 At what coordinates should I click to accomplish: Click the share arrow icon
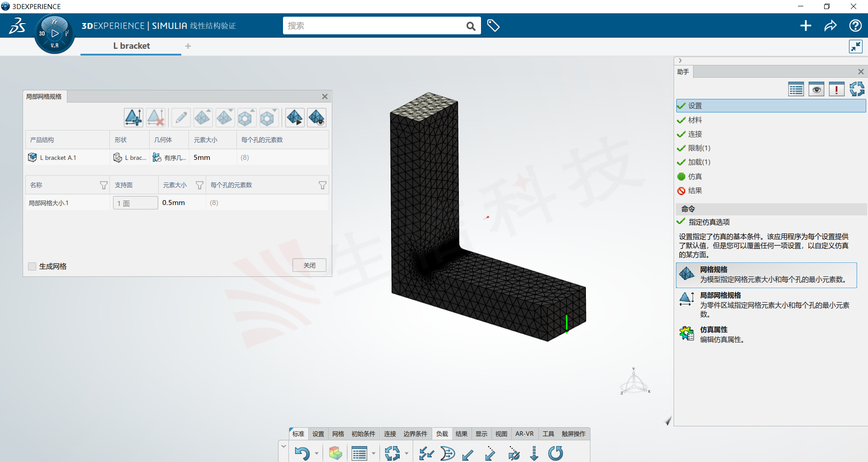tap(830, 26)
